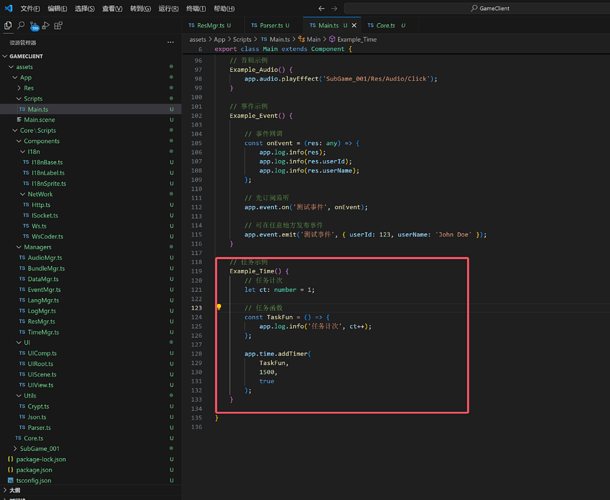Open the 编辑(E) menu
This screenshot has width=610, height=500.
[57, 9]
